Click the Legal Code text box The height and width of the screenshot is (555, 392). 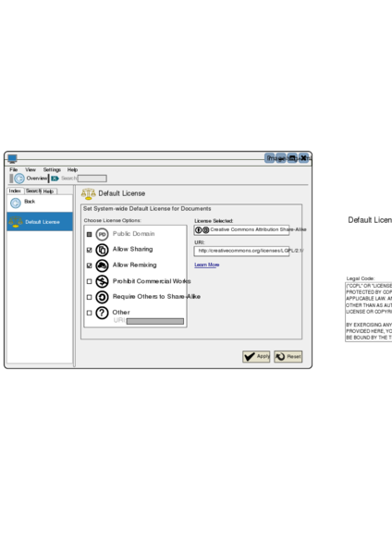[x=369, y=312]
